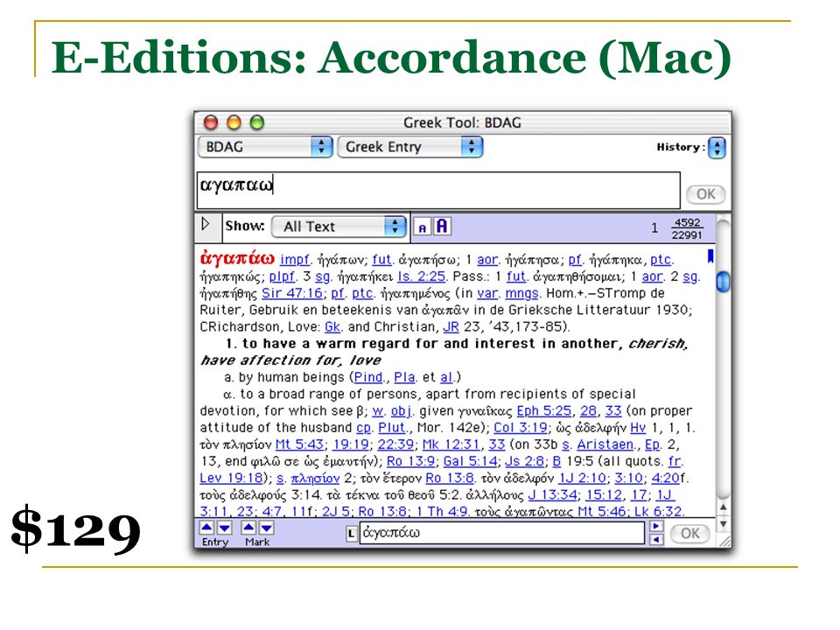Open the Lev 19:18 reference link
The height and width of the screenshot is (630, 840).
[x=231, y=478]
